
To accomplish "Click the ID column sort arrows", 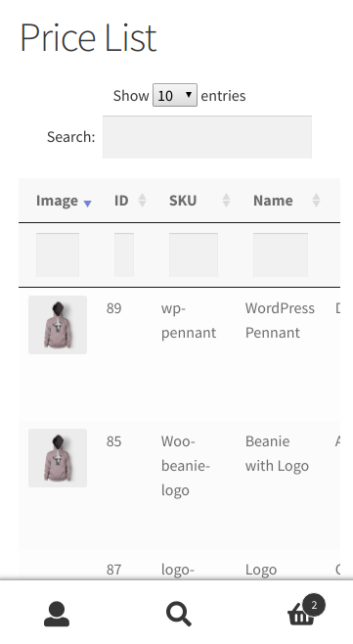I will pos(142,201).
